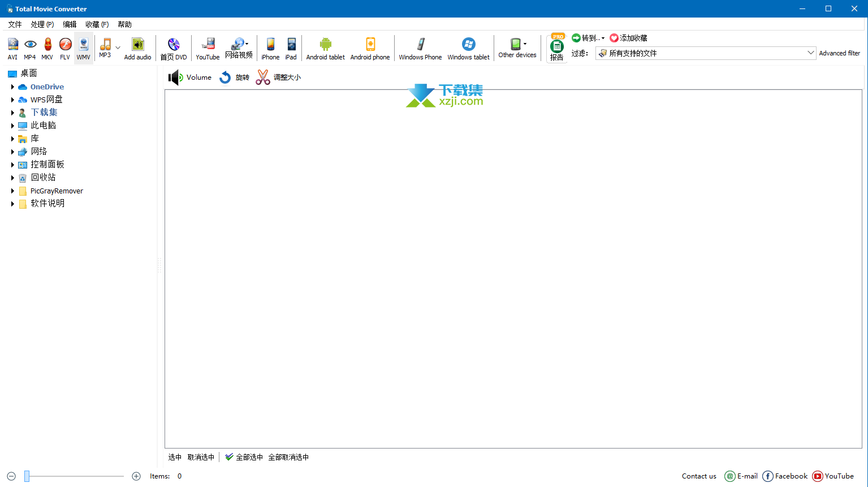Select the AVI output format icon
Screen dimensions: 868x487
pyautogui.click(x=12, y=48)
